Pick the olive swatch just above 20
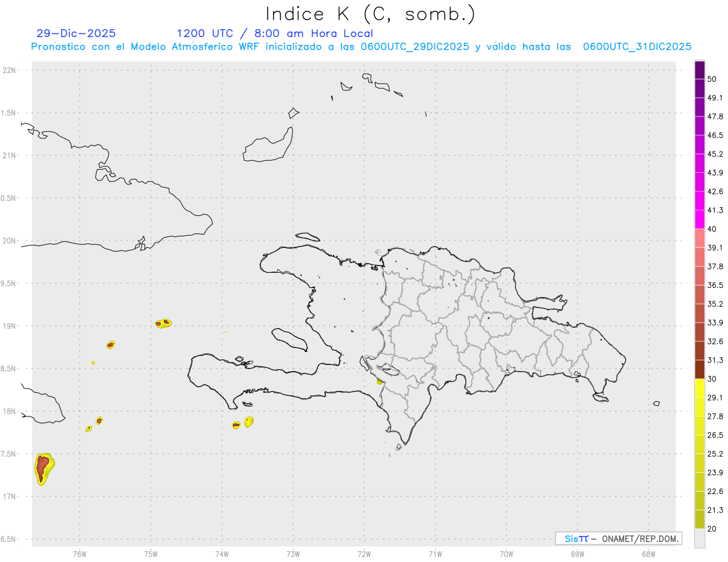 pyautogui.click(x=699, y=519)
